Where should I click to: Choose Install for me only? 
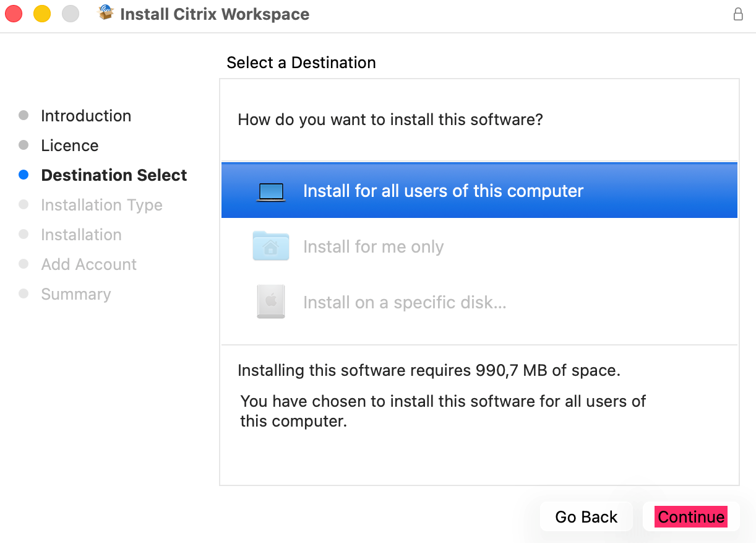click(373, 247)
